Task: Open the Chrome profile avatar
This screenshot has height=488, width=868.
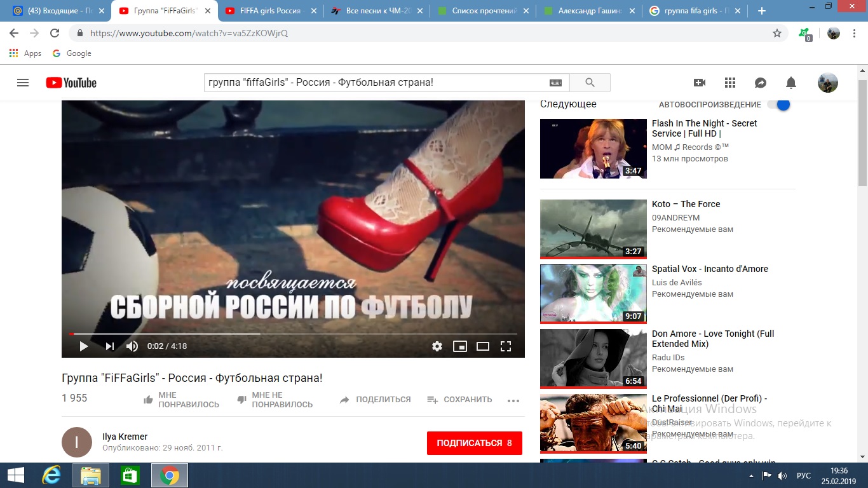Action: click(834, 33)
